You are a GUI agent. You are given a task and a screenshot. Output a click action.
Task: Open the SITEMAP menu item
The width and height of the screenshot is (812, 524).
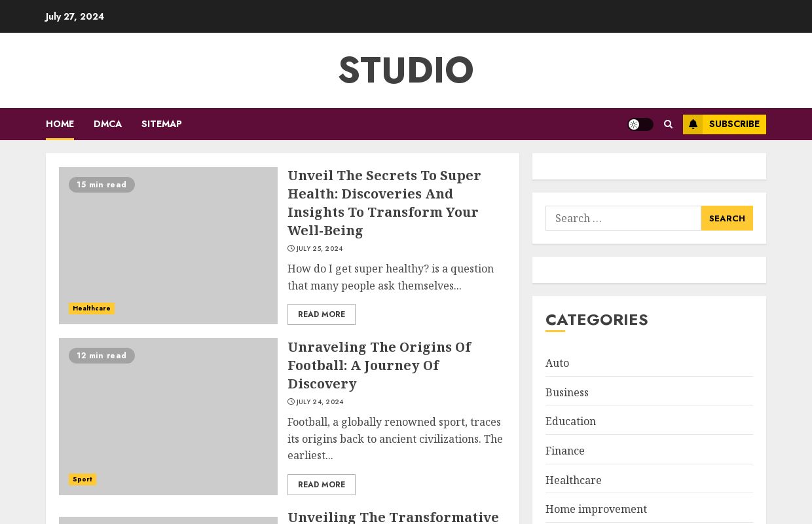[162, 124]
